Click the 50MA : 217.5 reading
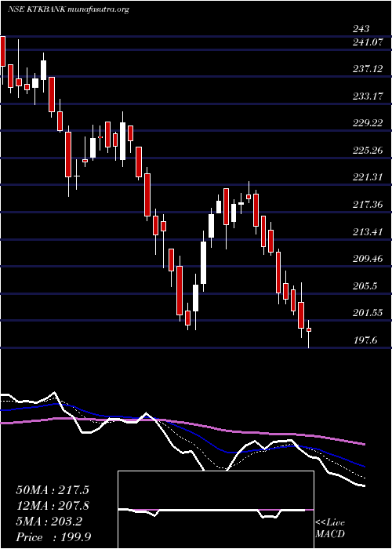Screen dimensions: 392x549 tap(51, 490)
